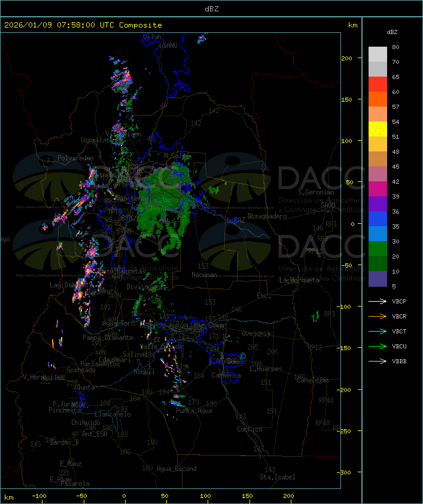423x504 pixels.
Task: Click the Sta.Isabel label on the map
Action: pos(277,477)
